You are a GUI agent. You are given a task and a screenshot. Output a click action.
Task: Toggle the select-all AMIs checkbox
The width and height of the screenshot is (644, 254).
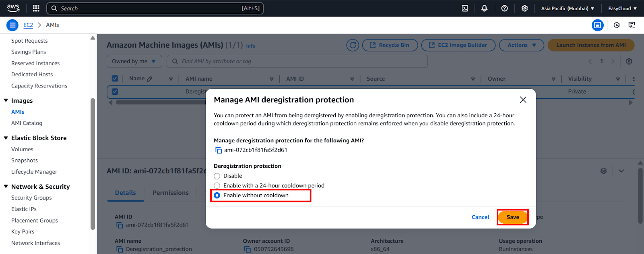coord(115,79)
